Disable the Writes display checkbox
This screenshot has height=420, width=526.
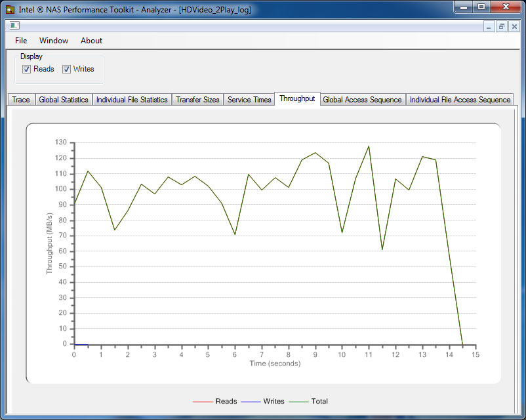pos(67,70)
